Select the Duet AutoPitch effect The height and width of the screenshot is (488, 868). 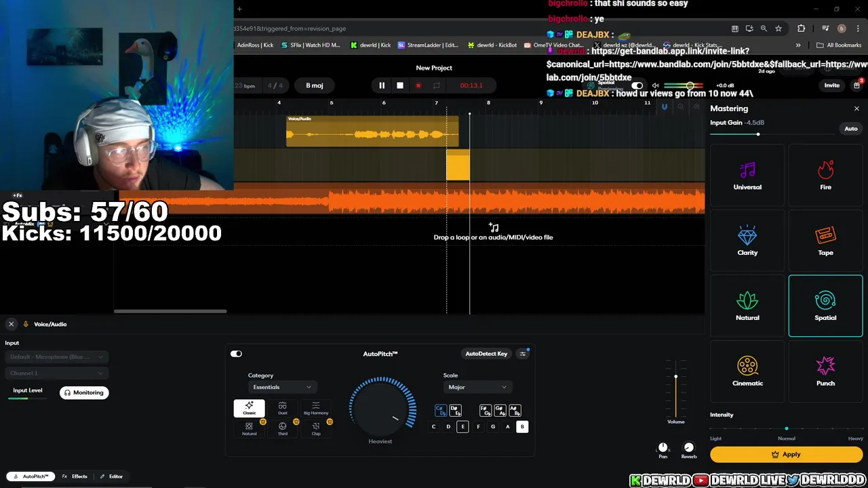282,408
